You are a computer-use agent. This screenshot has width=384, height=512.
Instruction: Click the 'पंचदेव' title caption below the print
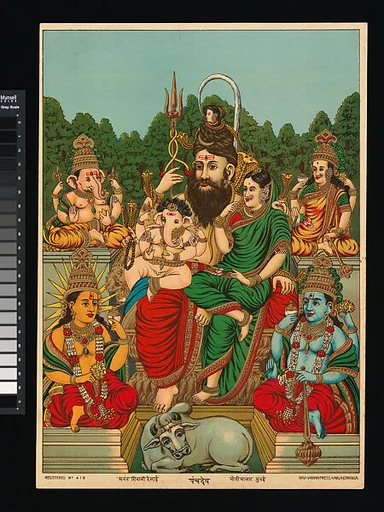198,480
